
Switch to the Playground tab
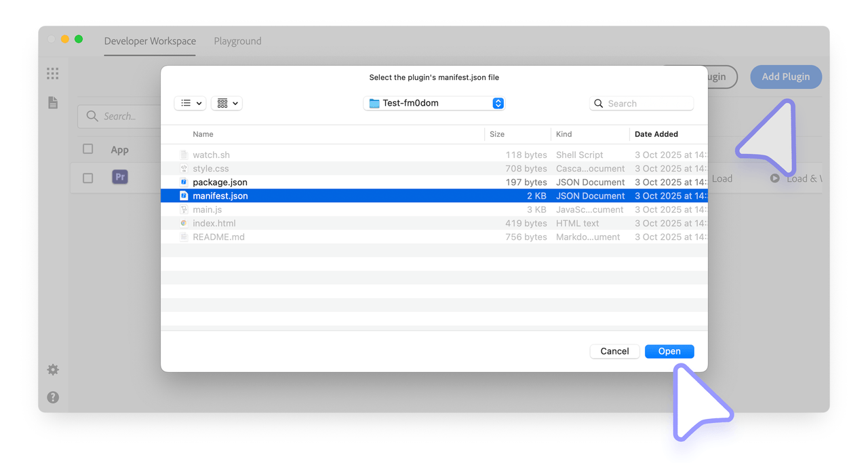click(x=237, y=41)
